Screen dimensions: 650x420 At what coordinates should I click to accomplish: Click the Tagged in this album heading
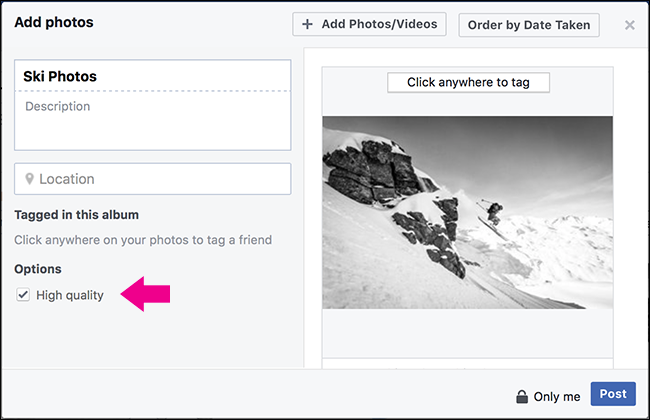(76, 214)
